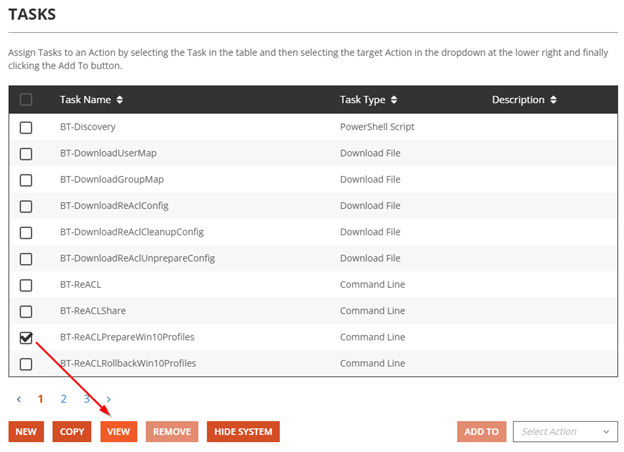Go to previous page arrow
This screenshot has height=452, width=624.
19,398
